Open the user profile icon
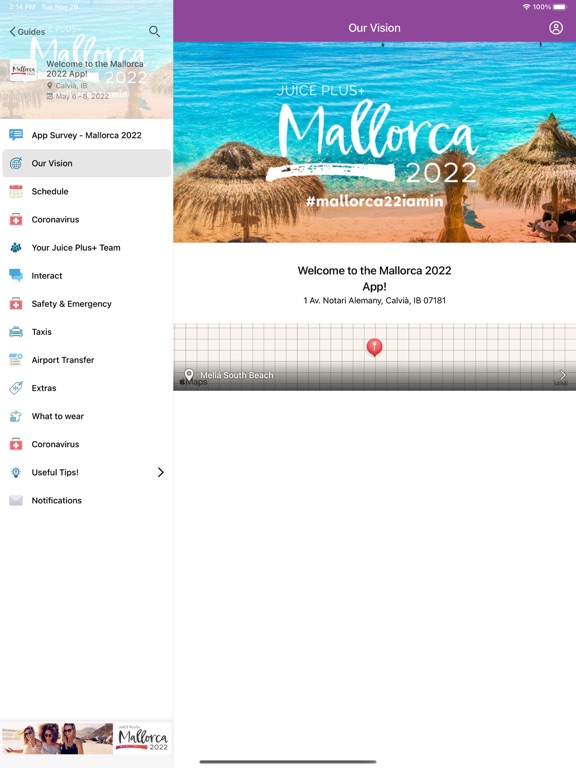The width and height of the screenshot is (576, 768). [556, 28]
